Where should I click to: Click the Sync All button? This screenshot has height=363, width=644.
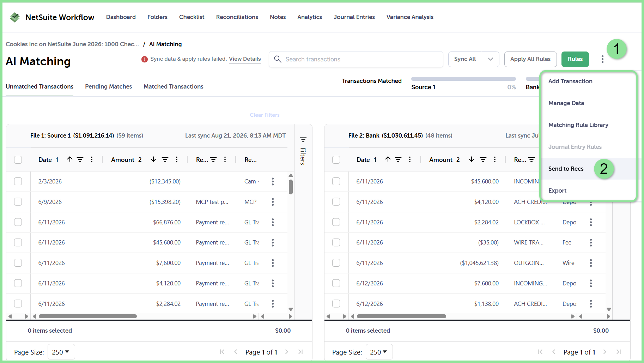tap(465, 59)
